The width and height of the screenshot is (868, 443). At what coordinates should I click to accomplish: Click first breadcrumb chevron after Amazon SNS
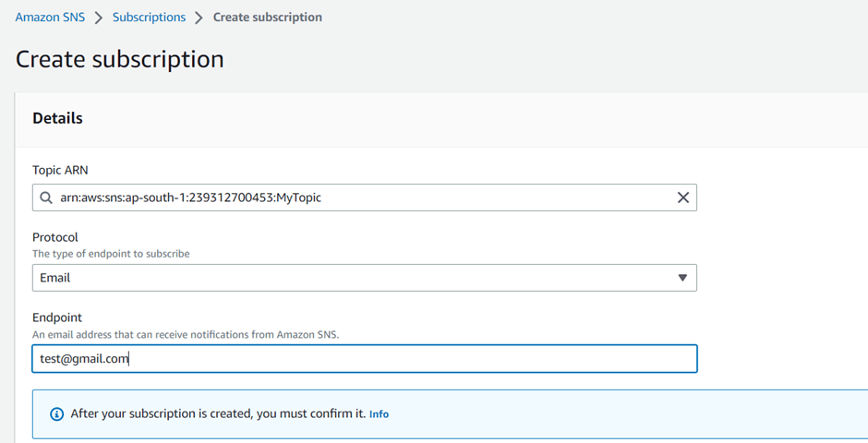coord(99,18)
